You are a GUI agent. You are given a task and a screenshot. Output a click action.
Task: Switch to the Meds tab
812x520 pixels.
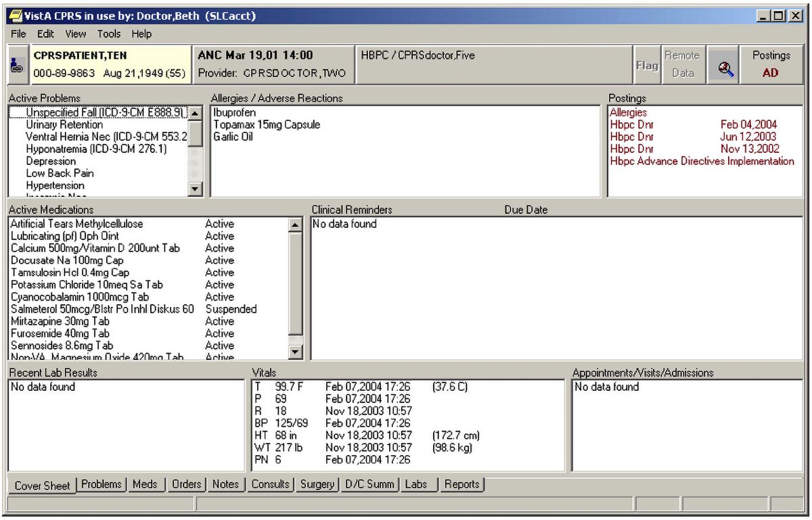(x=146, y=485)
